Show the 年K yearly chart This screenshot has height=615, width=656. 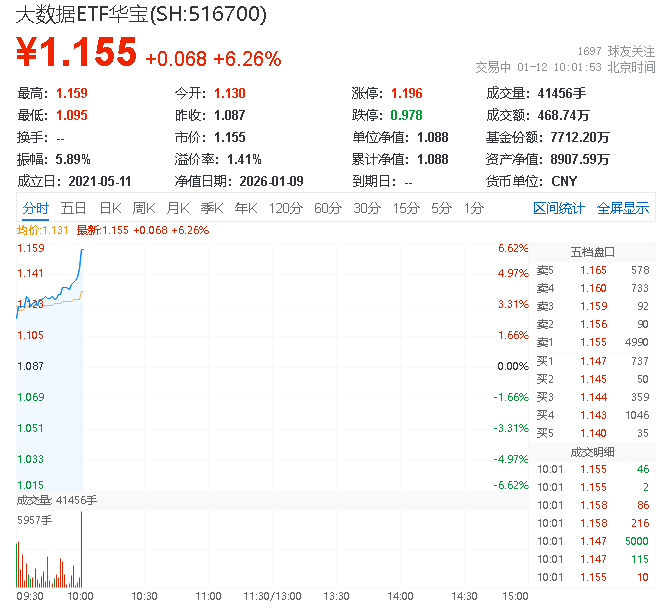245,208
